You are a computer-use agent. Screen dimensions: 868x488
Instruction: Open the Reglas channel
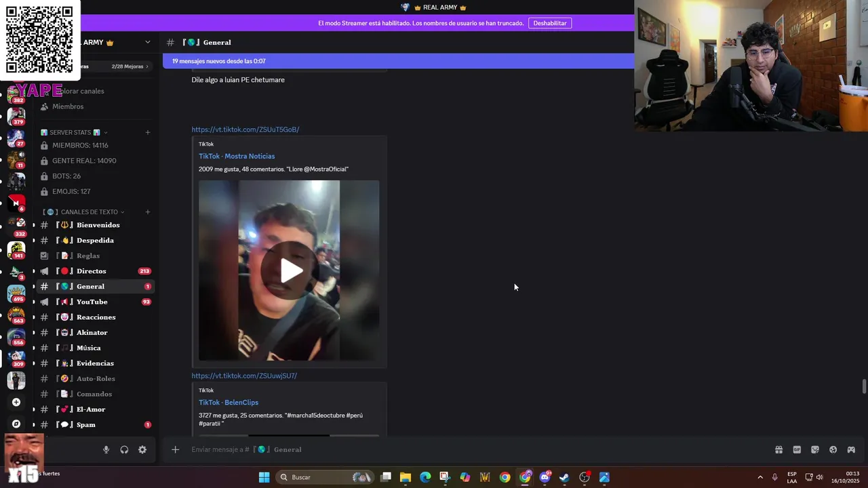95,256
